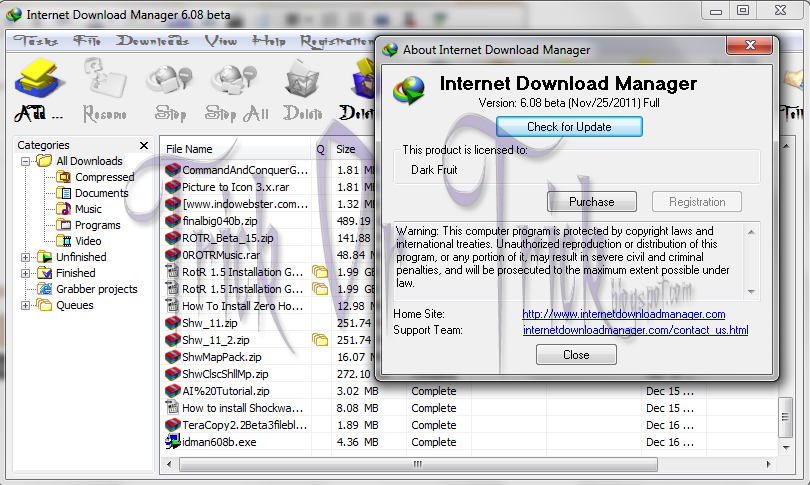Open the Downloads menu
810x485 pixels.
pos(152,41)
